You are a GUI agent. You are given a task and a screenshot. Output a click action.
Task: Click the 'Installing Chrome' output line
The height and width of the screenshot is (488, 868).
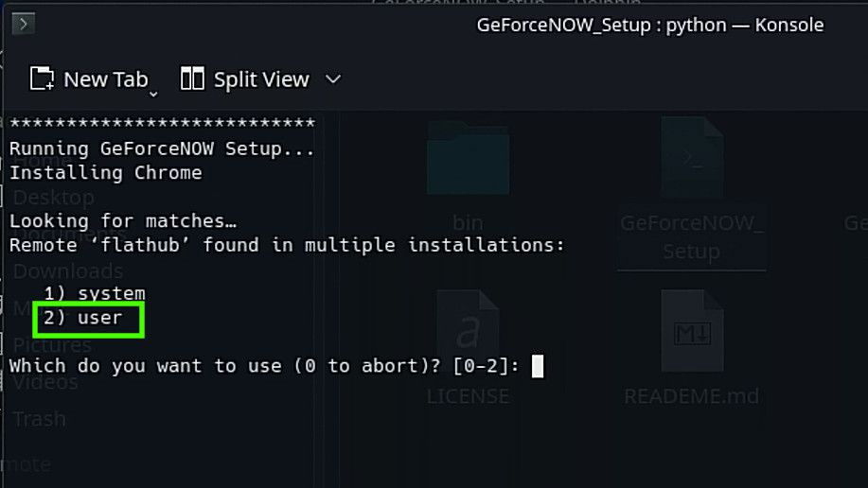[106, 173]
